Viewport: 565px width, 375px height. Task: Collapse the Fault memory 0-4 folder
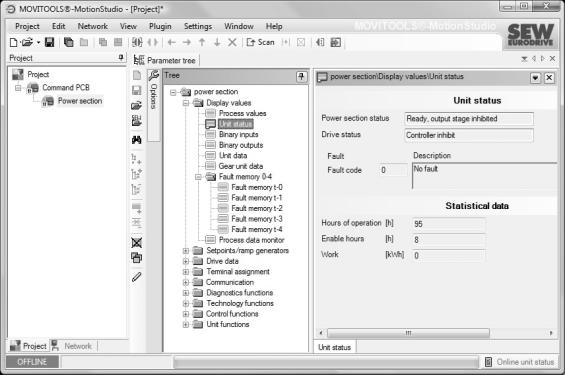click(198, 177)
